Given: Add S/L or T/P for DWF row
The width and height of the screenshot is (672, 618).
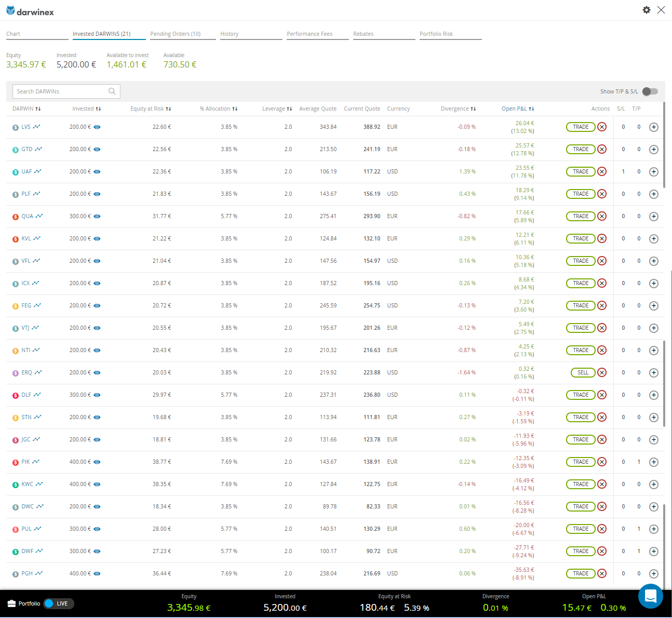Looking at the screenshot, I should [654, 552].
